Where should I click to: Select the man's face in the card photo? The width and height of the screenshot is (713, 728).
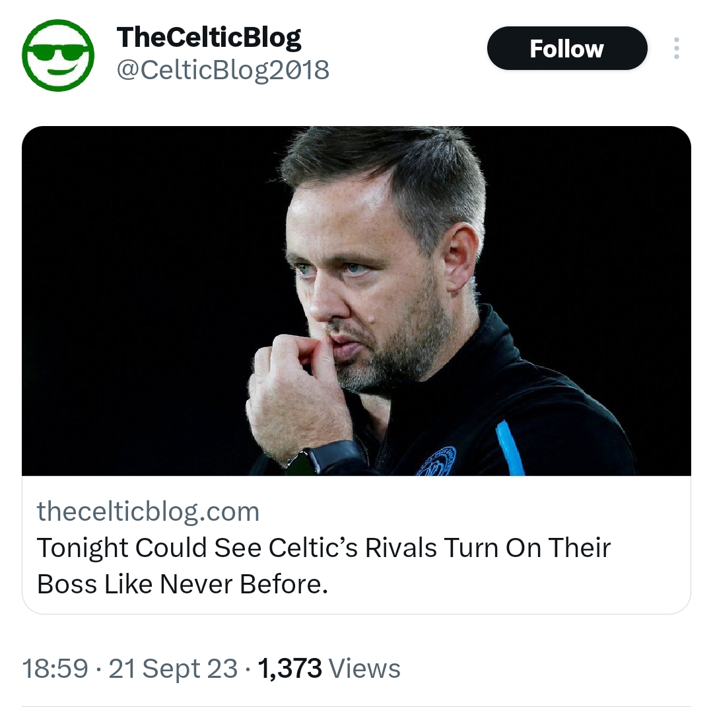pyautogui.click(x=367, y=279)
